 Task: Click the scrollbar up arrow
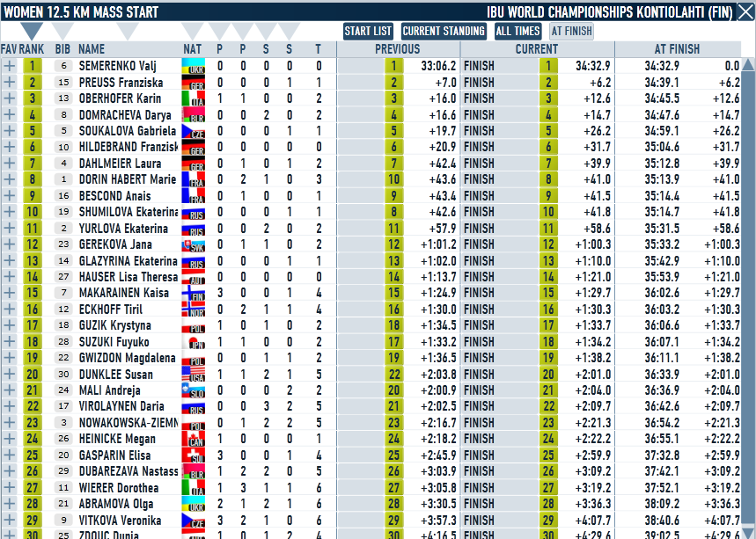pyautogui.click(x=748, y=64)
